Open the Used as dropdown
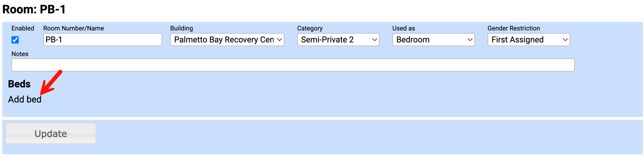Screen dimensions: 644x160 (433, 40)
